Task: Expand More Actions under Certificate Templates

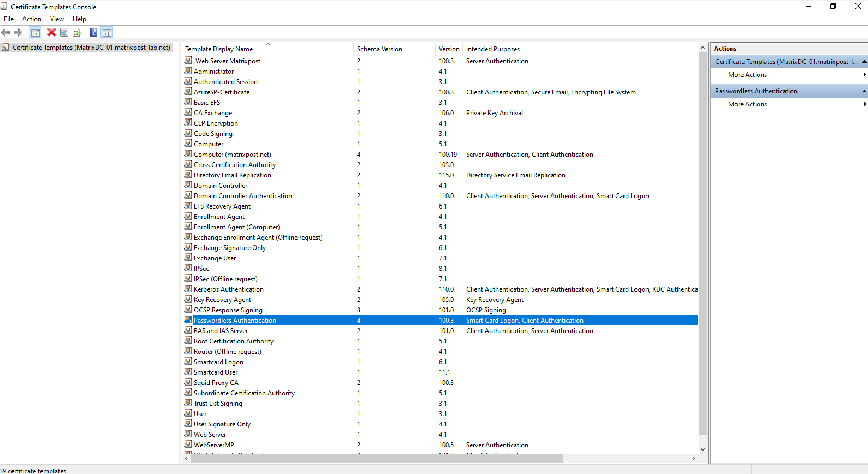Action: (x=789, y=75)
